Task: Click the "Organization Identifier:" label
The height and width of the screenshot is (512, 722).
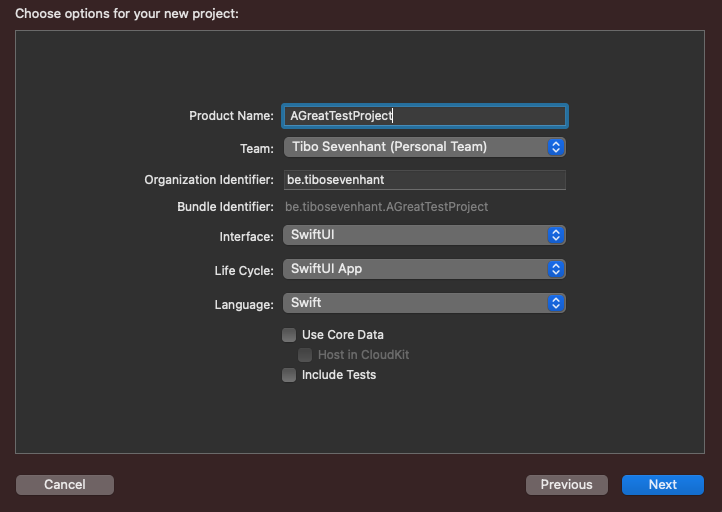Action: pyautogui.click(x=209, y=180)
